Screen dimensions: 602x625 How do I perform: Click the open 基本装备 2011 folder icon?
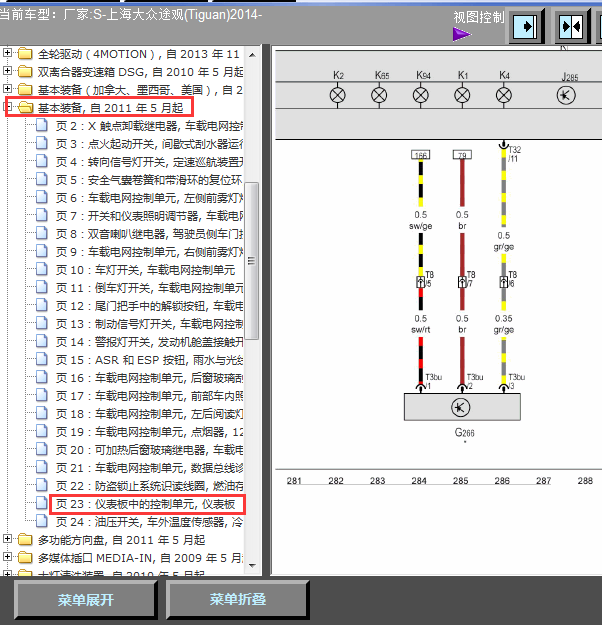point(26,108)
